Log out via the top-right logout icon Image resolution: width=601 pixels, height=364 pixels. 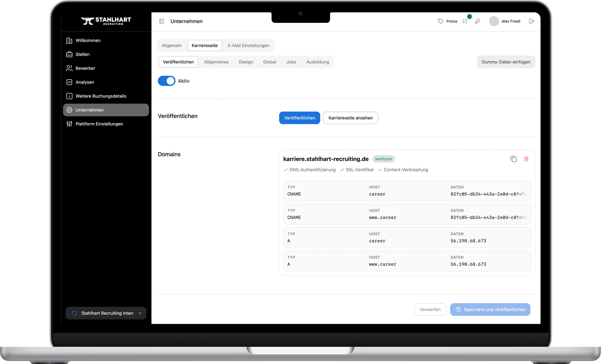point(532,21)
